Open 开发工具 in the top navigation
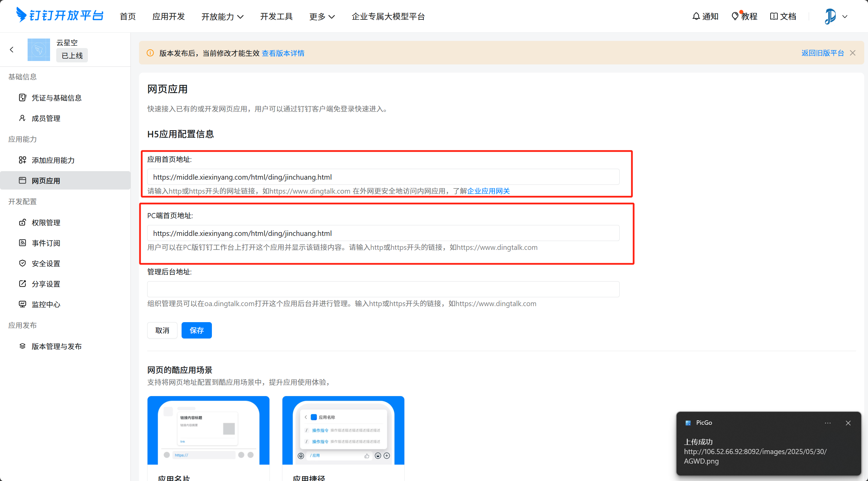 (x=276, y=16)
